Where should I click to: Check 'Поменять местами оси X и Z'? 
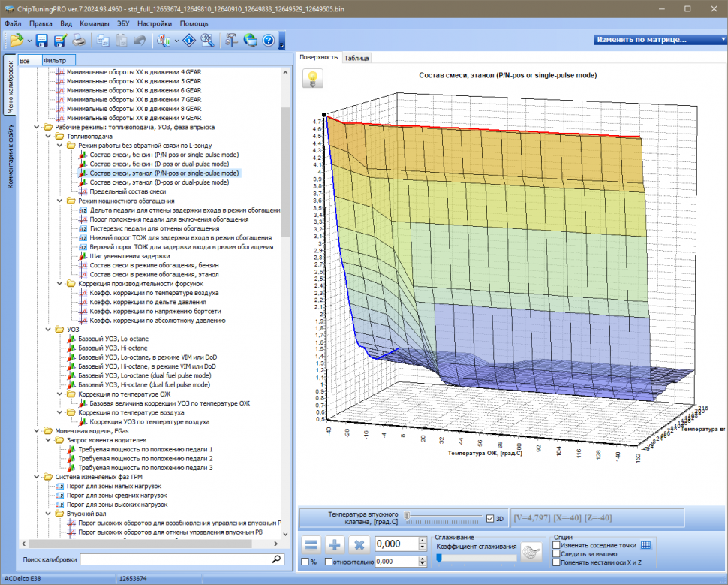point(556,562)
